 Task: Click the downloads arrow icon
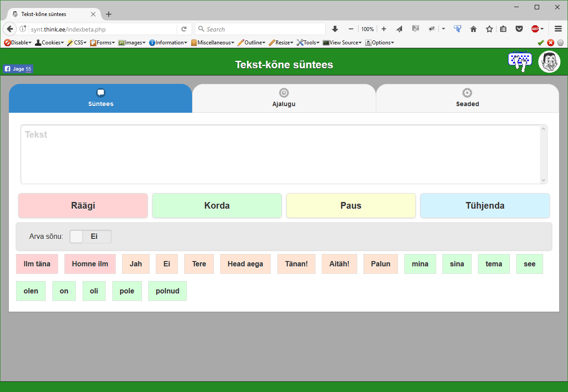[x=335, y=29]
